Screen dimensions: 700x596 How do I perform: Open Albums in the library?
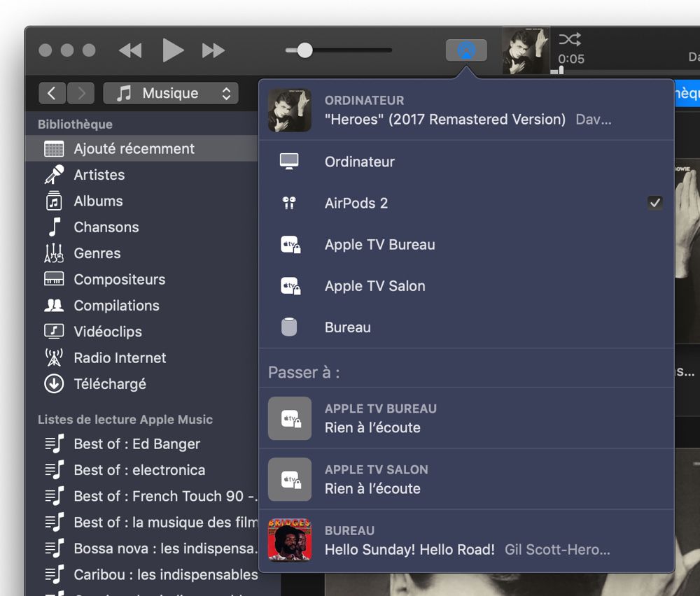coord(141,201)
